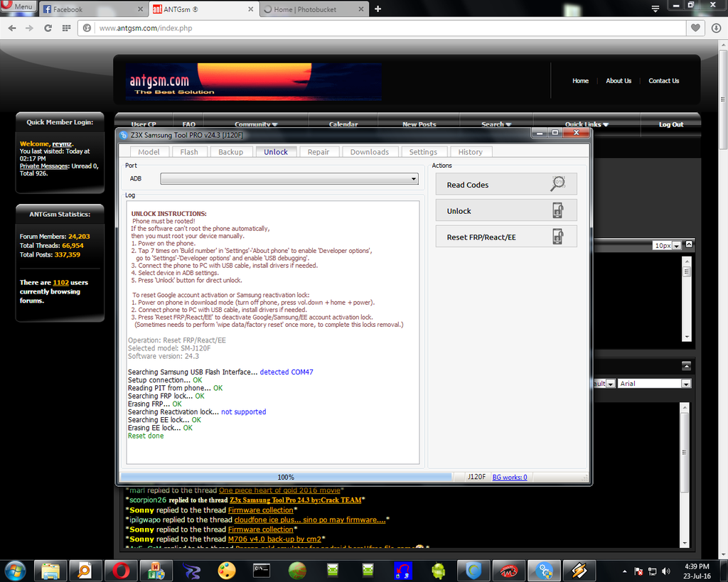Screen dimensions: 728x582
Task: Click the antgsm.com banner image
Action: (x=254, y=82)
